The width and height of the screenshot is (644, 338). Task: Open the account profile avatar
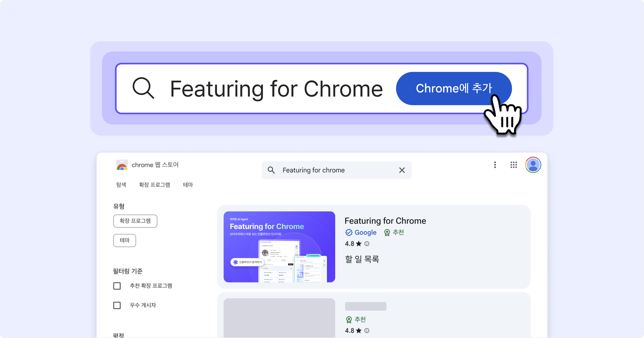(533, 165)
